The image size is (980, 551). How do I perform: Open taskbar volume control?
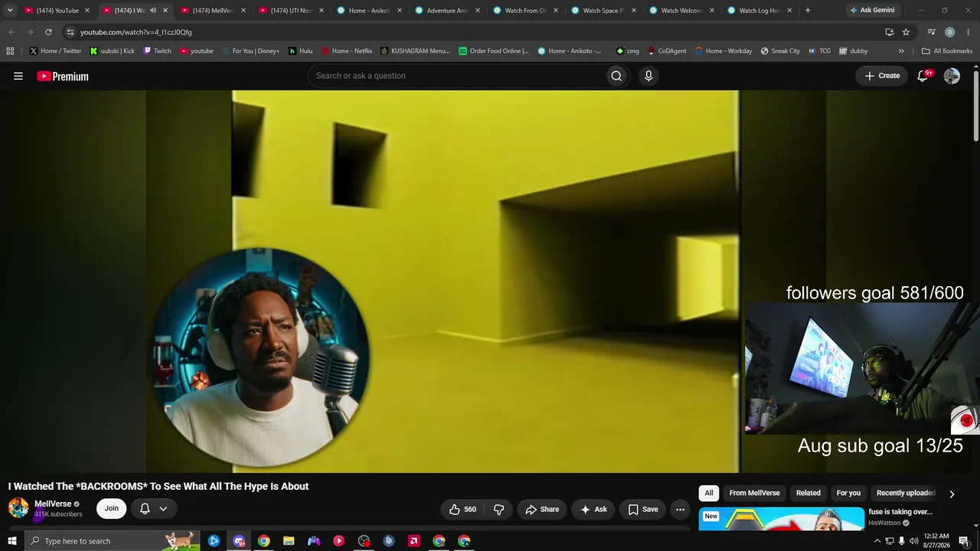[913, 541]
